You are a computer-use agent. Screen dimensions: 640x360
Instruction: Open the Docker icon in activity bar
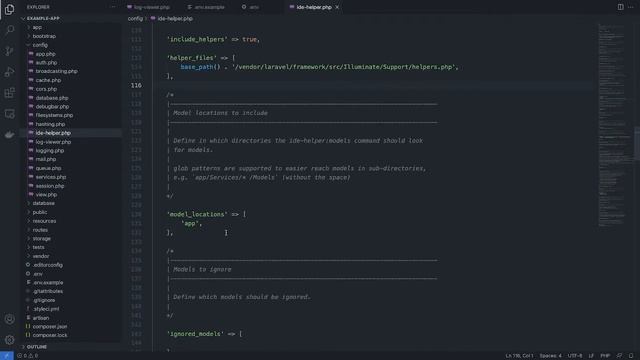[x=9, y=135]
